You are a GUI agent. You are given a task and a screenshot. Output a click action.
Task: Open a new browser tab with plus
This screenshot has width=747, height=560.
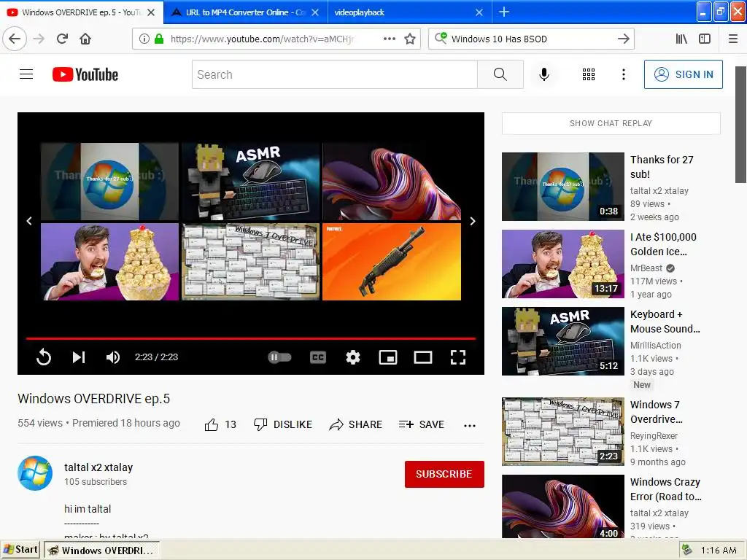[503, 12]
